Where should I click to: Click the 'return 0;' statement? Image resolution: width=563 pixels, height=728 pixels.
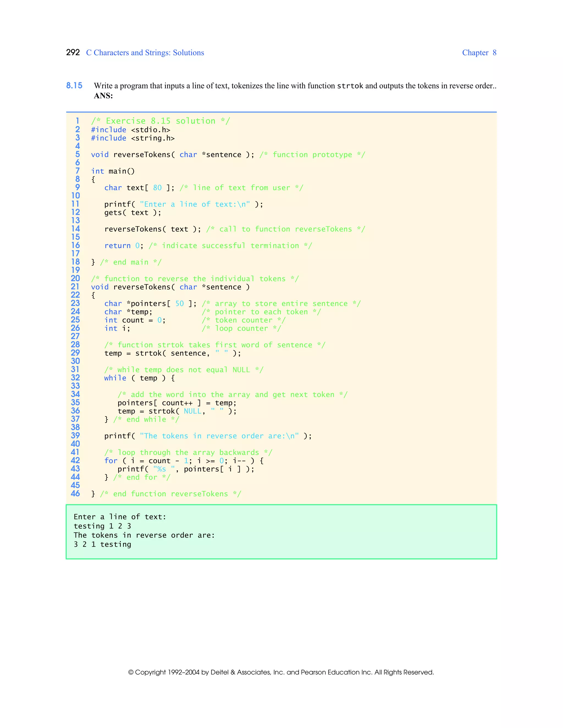124,246
